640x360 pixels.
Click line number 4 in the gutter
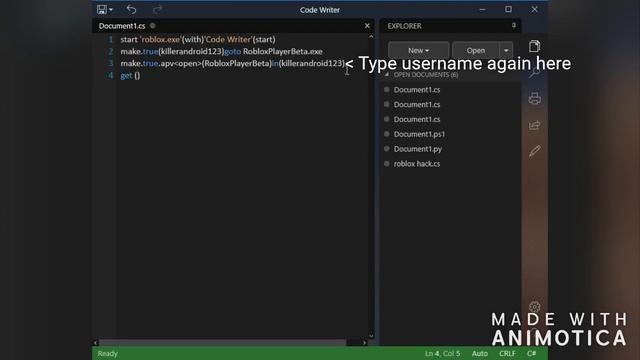(x=110, y=75)
